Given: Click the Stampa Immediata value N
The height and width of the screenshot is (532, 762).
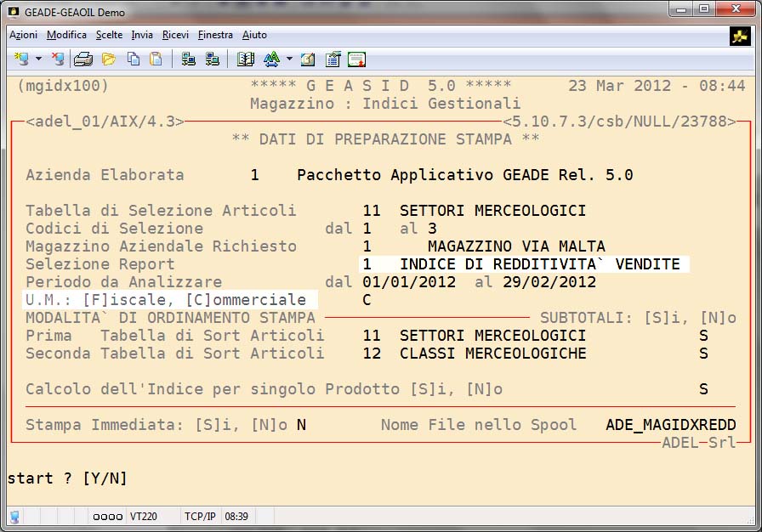Looking at the screenshot, I should [x=301, y=425].
